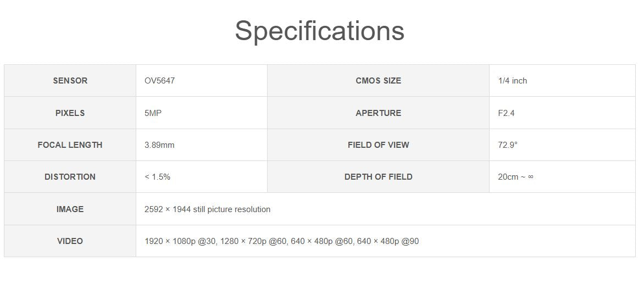Select the IMAGE label cell
644x283 pixels.
70,209
